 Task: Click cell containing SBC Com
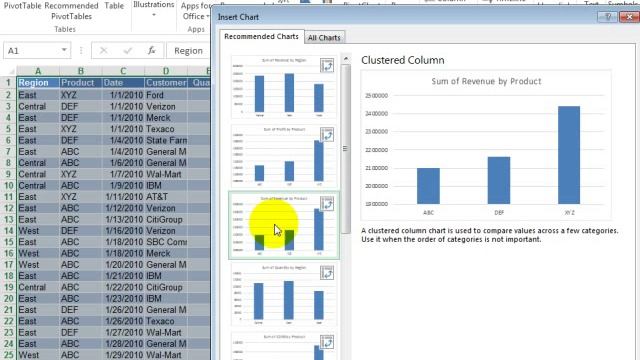coord(166,242)
